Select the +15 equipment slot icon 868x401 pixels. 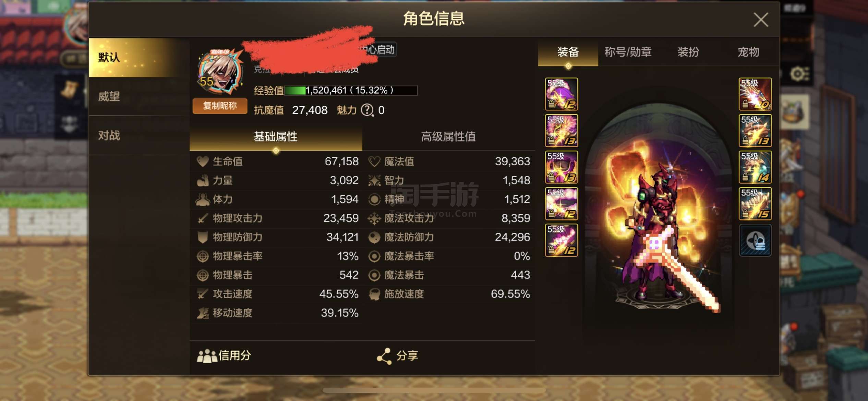[755, 204]
